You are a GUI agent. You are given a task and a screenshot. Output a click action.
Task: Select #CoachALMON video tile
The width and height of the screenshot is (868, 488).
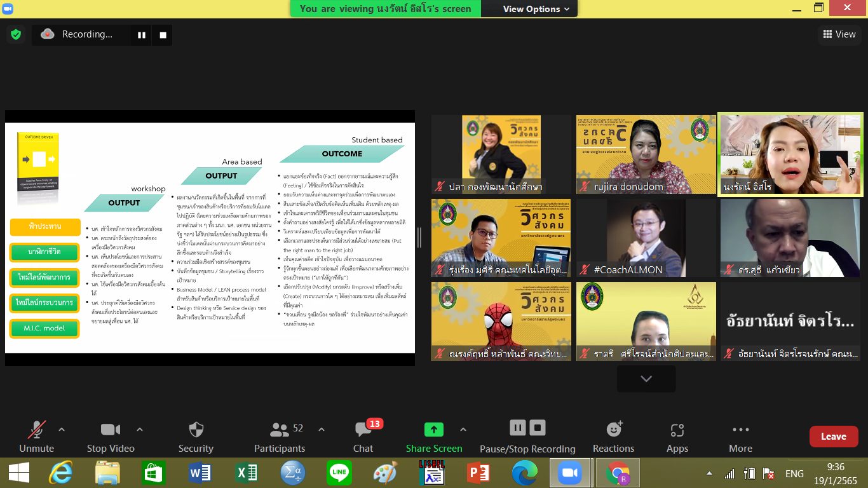click(645, 238)
